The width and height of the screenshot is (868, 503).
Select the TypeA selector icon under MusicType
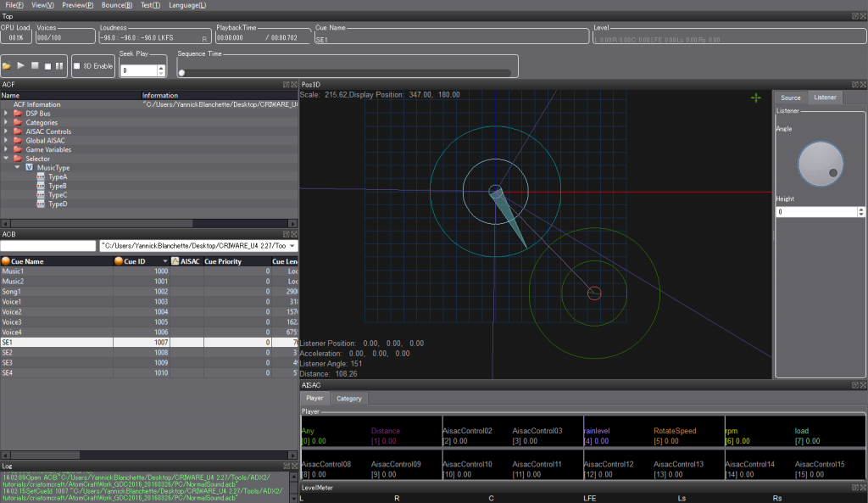point(40,176)
